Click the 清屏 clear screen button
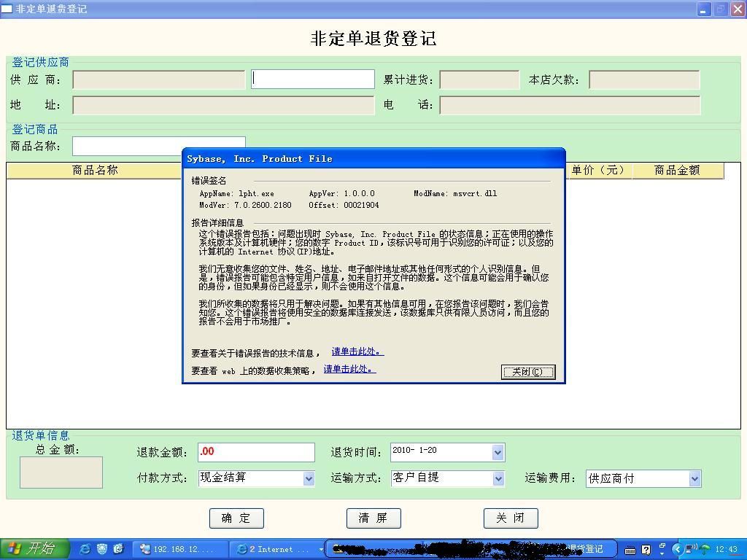The height and width of the screenshot is (560, 747). coord(373,518)
